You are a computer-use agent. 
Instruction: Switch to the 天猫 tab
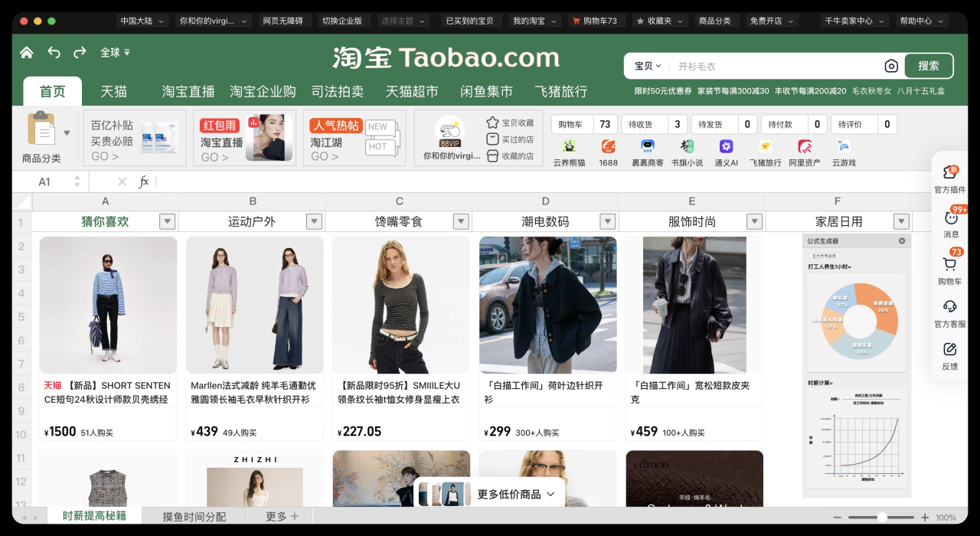click(114, 91)
